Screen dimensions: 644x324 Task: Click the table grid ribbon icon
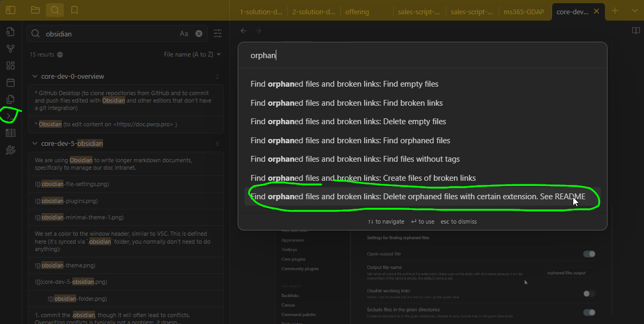pos(11,133)
